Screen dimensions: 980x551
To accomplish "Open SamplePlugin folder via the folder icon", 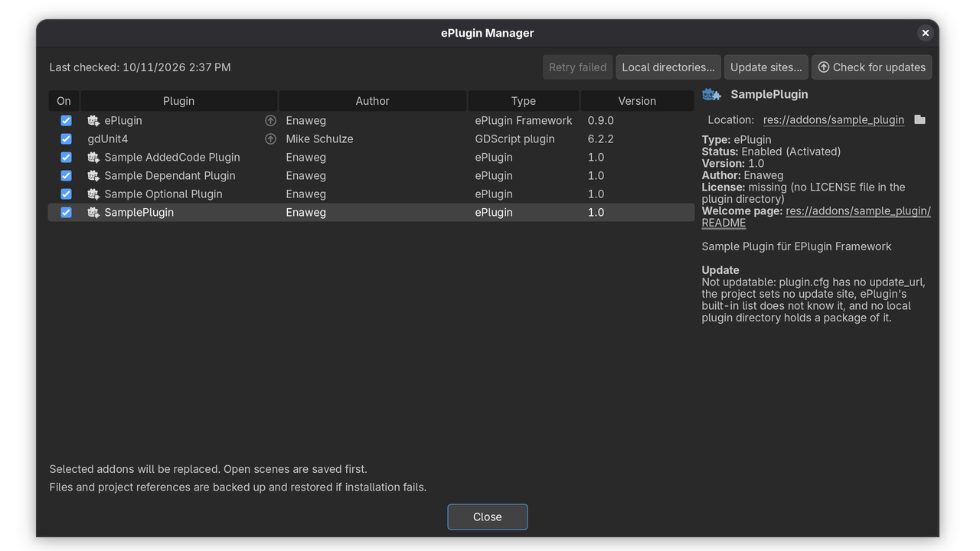I will point(920,120).
